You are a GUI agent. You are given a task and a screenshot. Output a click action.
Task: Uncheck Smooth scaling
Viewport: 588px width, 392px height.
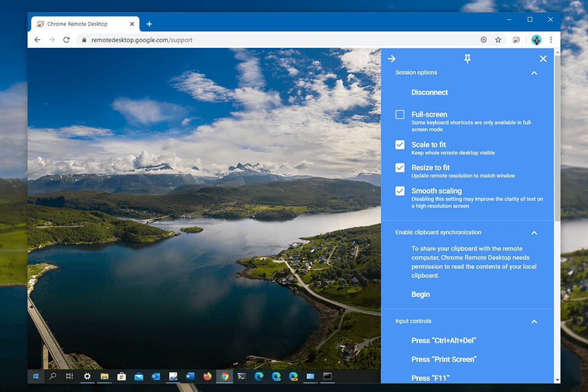point(400,190)
